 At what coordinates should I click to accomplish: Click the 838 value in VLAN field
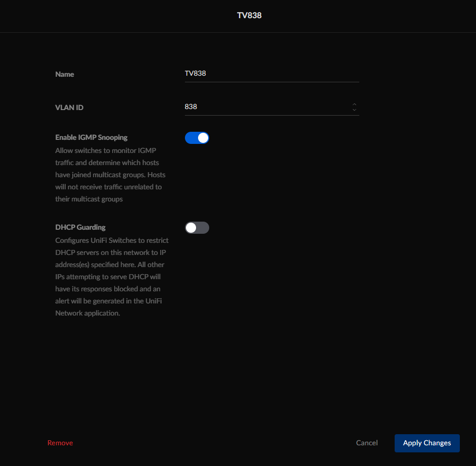tap(191, 107)
